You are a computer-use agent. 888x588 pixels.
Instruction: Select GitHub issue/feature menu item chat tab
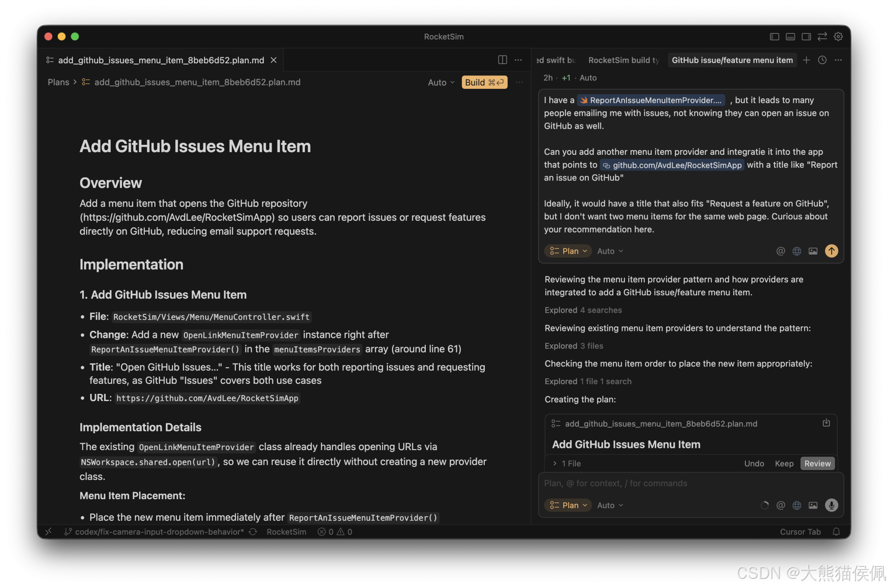[x=732, y=60]
